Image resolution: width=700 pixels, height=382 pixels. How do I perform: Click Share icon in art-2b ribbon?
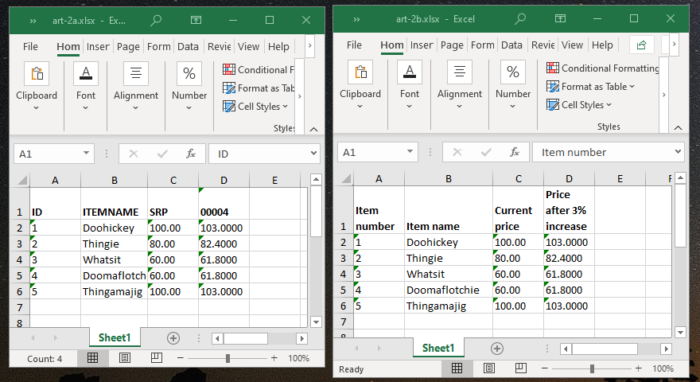click(x=642, y=45)
